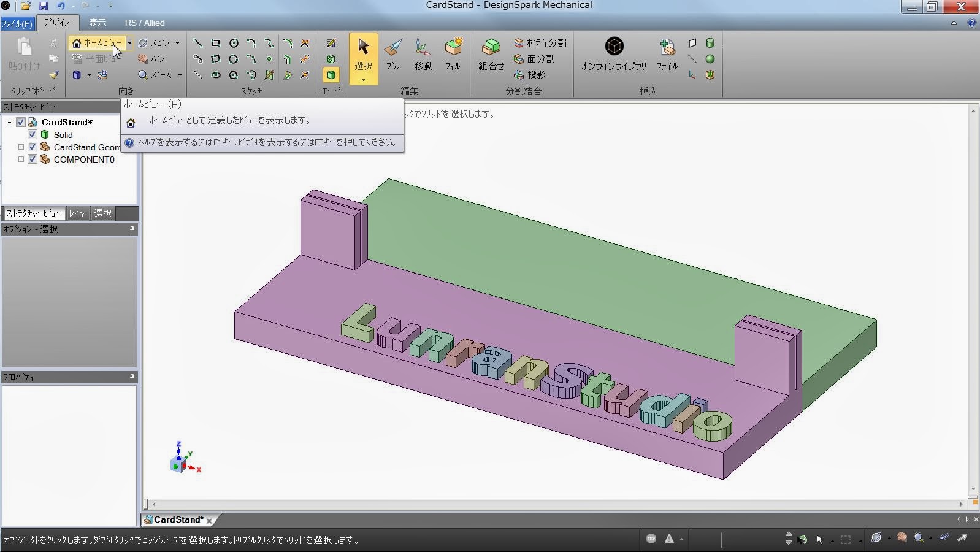The image size is (980, 552).
Task: Expand the CardStand Geom tree node
Action: [x=21, y=147]
